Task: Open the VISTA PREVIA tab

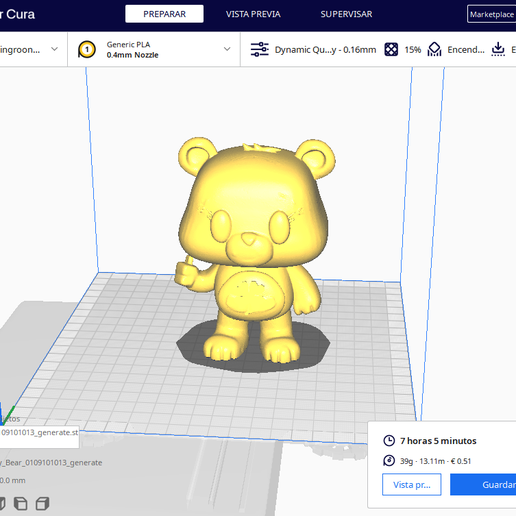Action: [253, 14]
